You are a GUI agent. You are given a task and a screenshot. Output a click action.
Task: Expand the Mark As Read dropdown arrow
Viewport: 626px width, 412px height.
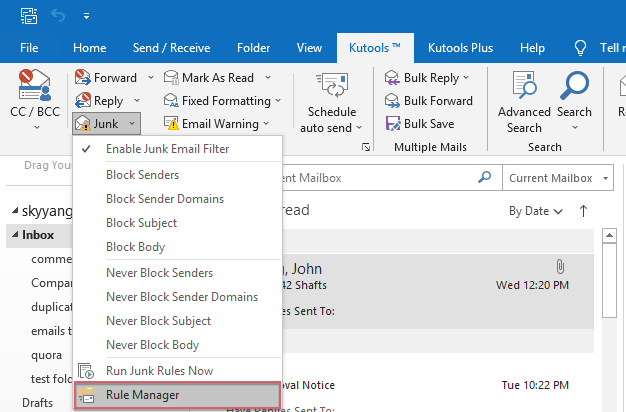pyautogui.click(x=268, y=77)
